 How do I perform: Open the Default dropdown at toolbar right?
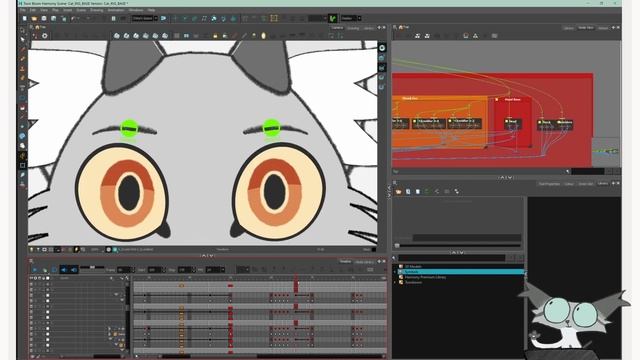[x=351, y=18]
